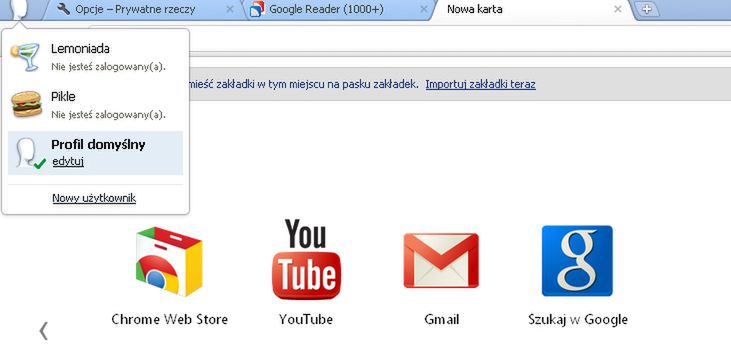Click the wrench icon on Opcje tab
This screenshot has height=361, width=731.
[x=63, y=9]
